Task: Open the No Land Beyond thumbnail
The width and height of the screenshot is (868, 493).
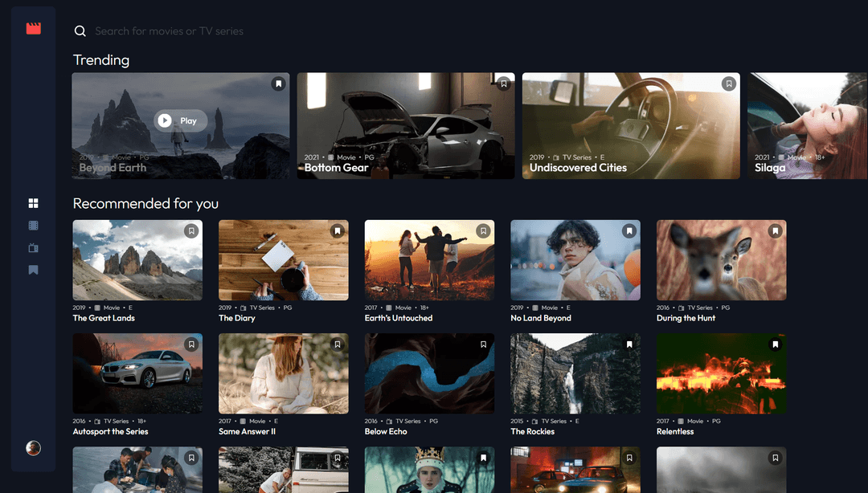Action: pos(575,260)
